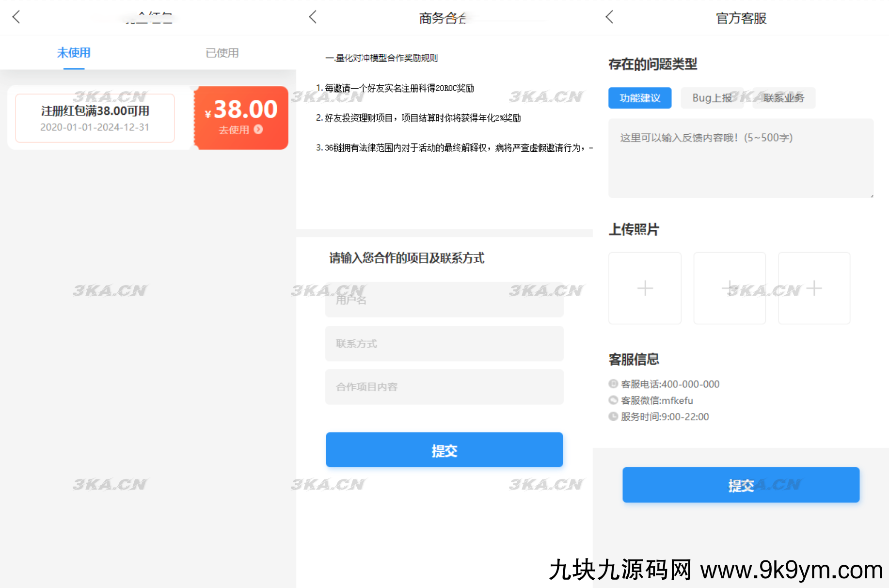Viewport: 889px width, 588px height.
Task: Tap back arrow on 官方客服 page
Action: pyautogui.click(x=610, y=17)
